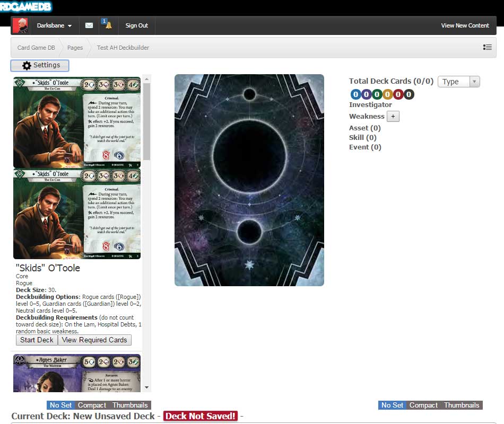Click the Total Deck Cards (0/0) heading
Screen dimensions: 504x424
point(391,81)
